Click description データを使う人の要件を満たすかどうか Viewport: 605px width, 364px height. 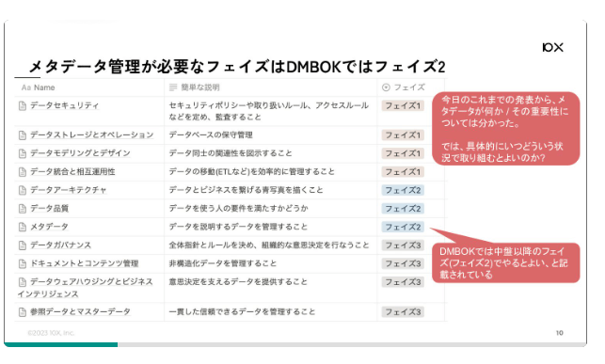click(238, 209)
